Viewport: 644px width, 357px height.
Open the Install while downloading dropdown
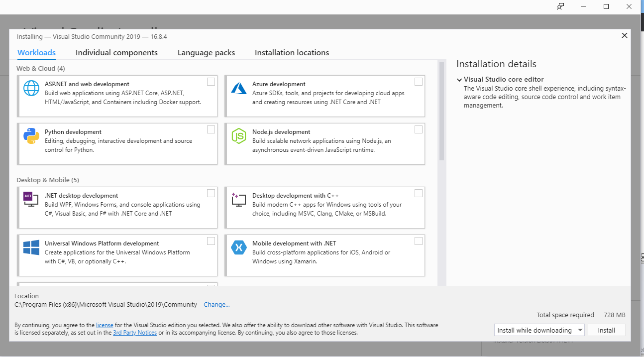[539, 330]
